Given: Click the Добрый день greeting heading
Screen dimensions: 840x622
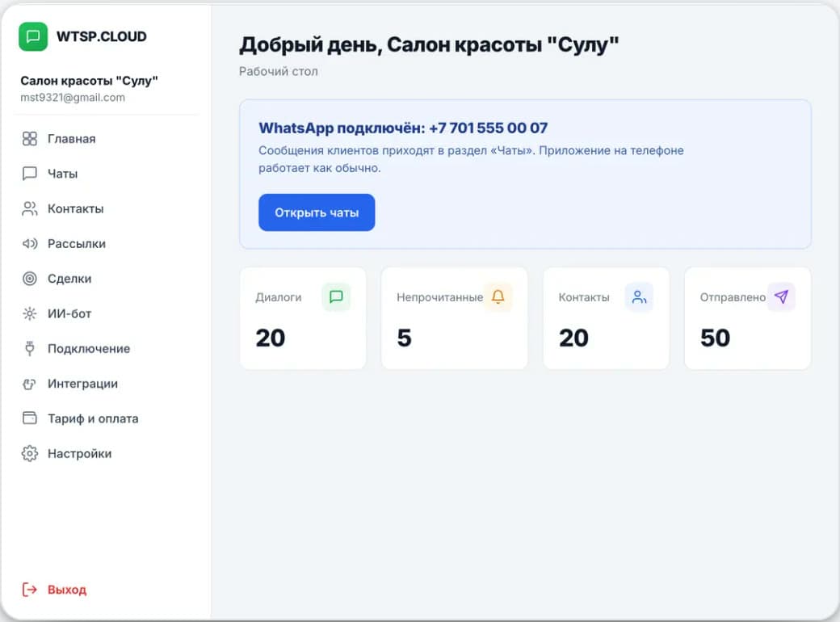Looking at the screenshot, I should 429,44.
